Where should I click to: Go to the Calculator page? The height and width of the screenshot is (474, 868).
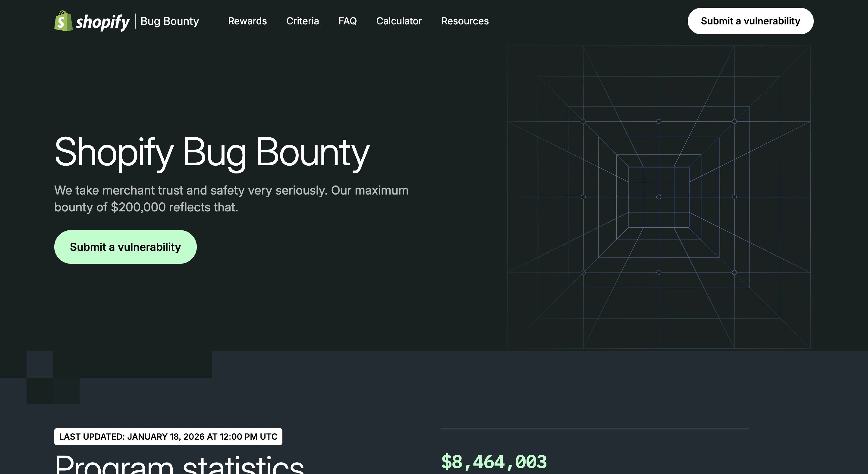(399, 21)
